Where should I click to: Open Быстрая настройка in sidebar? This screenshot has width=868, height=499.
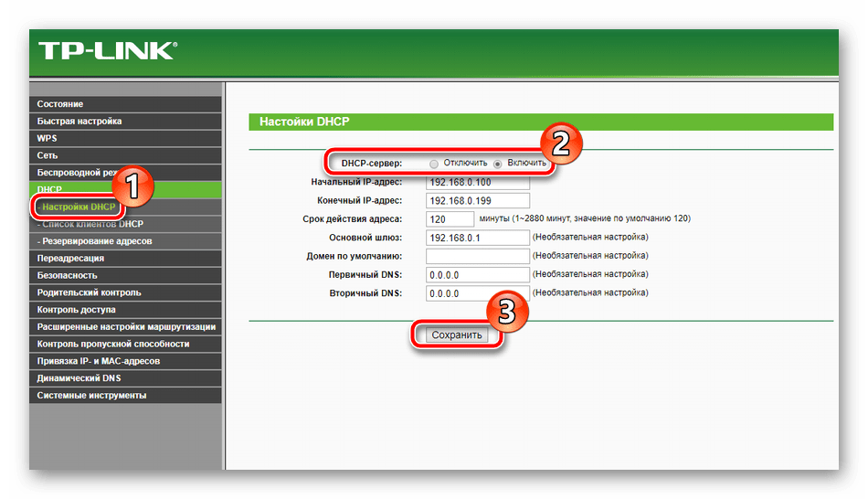[125, 121]
